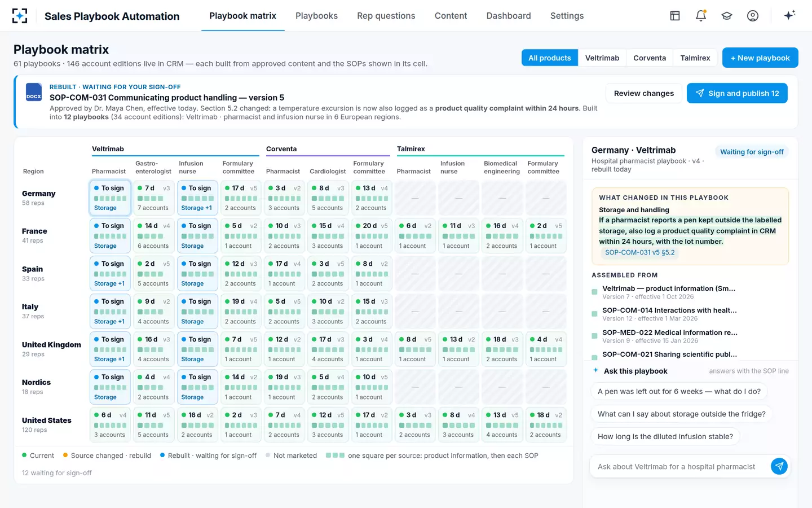Filter matrix to Corventa product
The image size is (812, 508).
[650, 58]
